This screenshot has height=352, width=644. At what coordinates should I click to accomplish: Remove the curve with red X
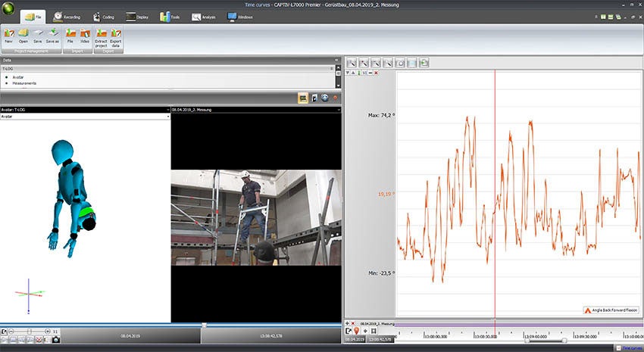point(377,73)
